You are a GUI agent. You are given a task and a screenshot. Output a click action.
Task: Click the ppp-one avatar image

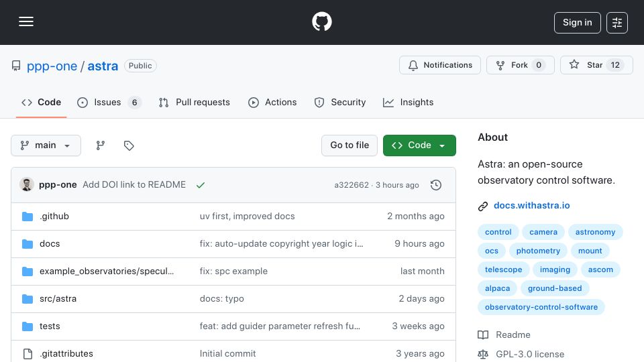pyautogui.click(x=27, y=185)
